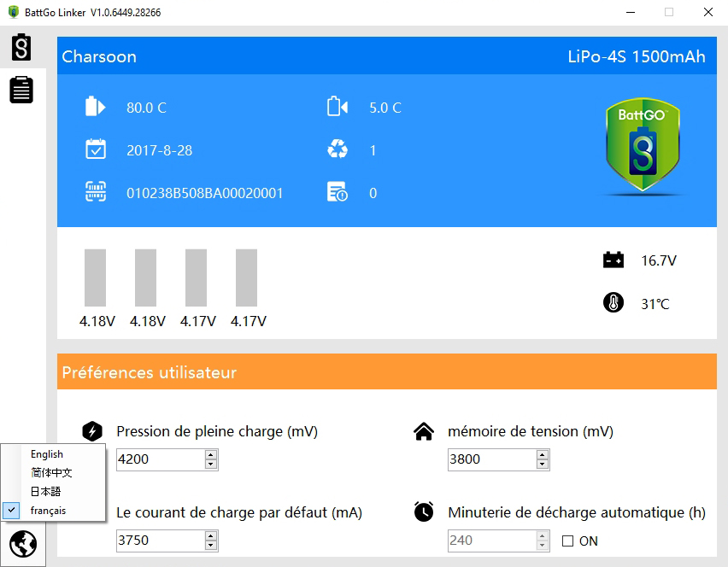This screenshot has width=728, height=567.
Task: Click the auto discharge timer up arrow
Action: coord(543,536)
